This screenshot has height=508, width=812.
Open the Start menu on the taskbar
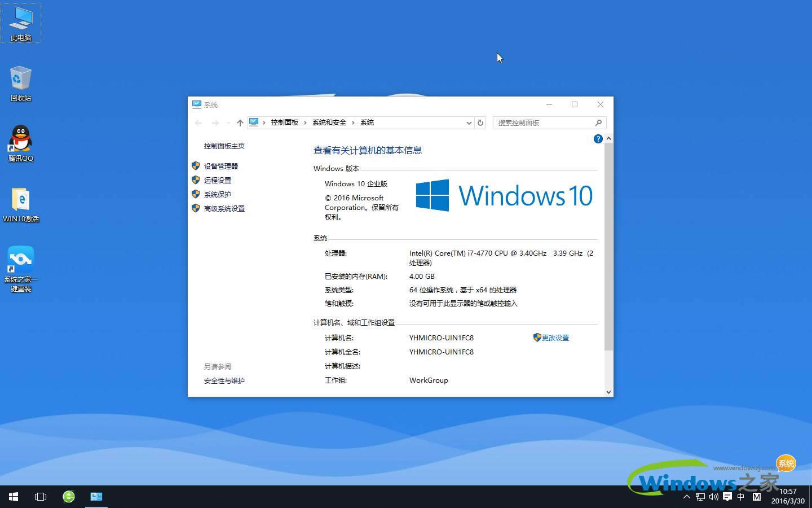pos(12,497)
